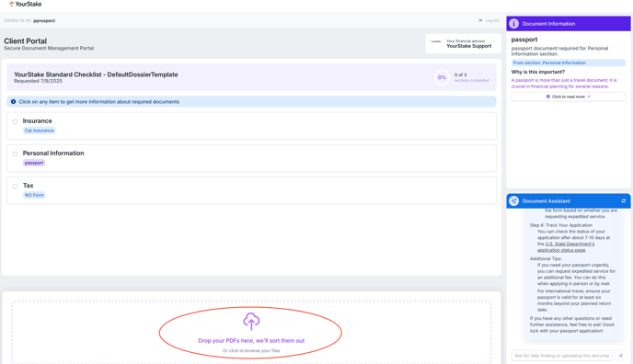633x364 pixels.
Task: Click info icon in blue hint banner
Action: pos(13,102)
